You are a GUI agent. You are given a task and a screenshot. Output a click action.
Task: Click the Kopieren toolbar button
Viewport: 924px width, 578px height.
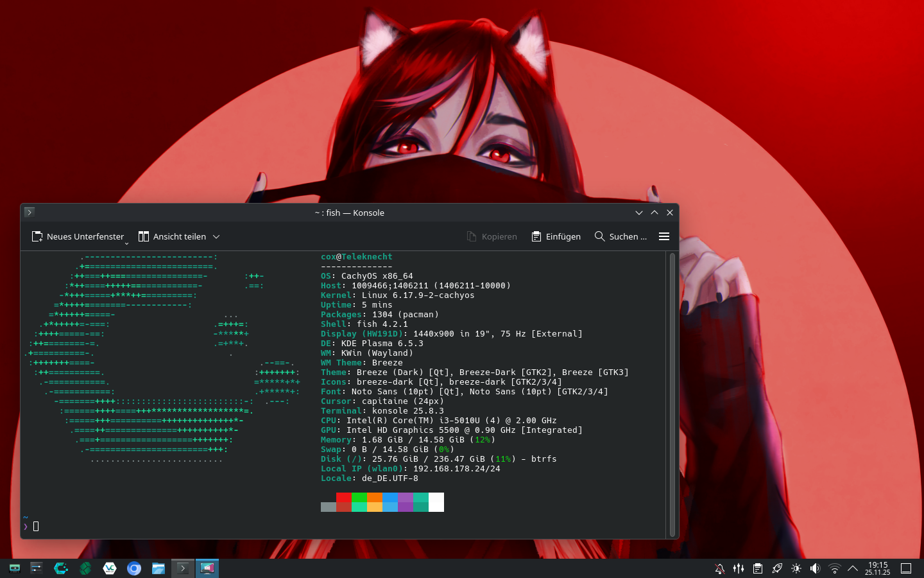(x=492, y=236)
